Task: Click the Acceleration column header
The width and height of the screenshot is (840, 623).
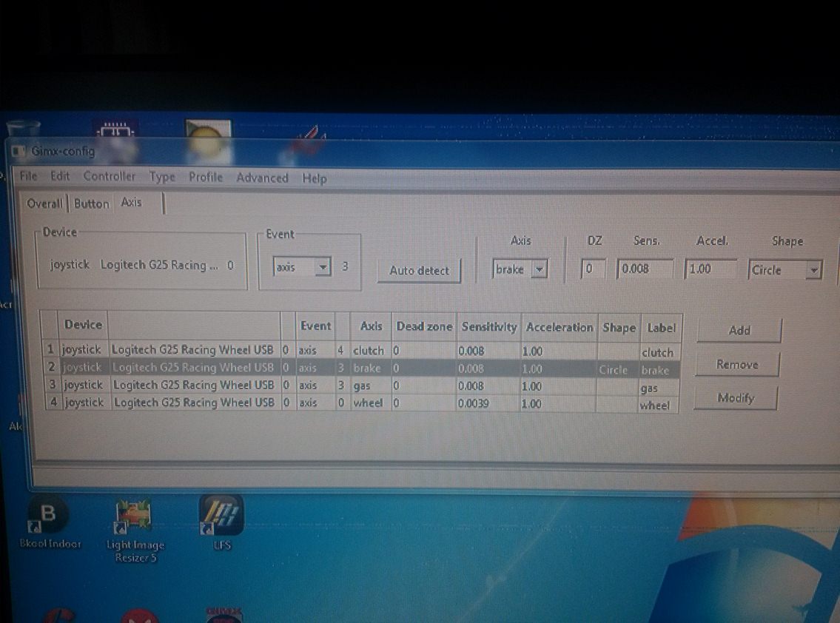Action: tap(560, 327)
